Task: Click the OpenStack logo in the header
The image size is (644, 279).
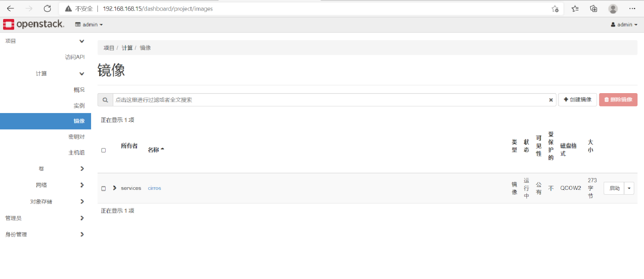Action: pyautogui.click(x=33, y=24)
